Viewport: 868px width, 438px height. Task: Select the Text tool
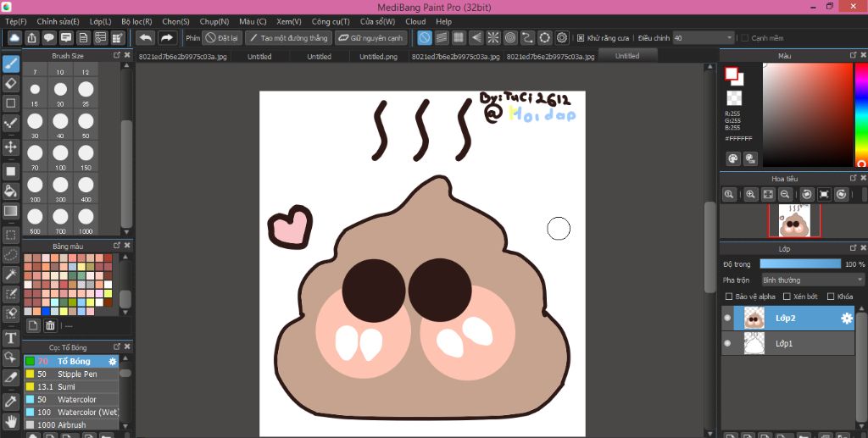coord(10,338)
